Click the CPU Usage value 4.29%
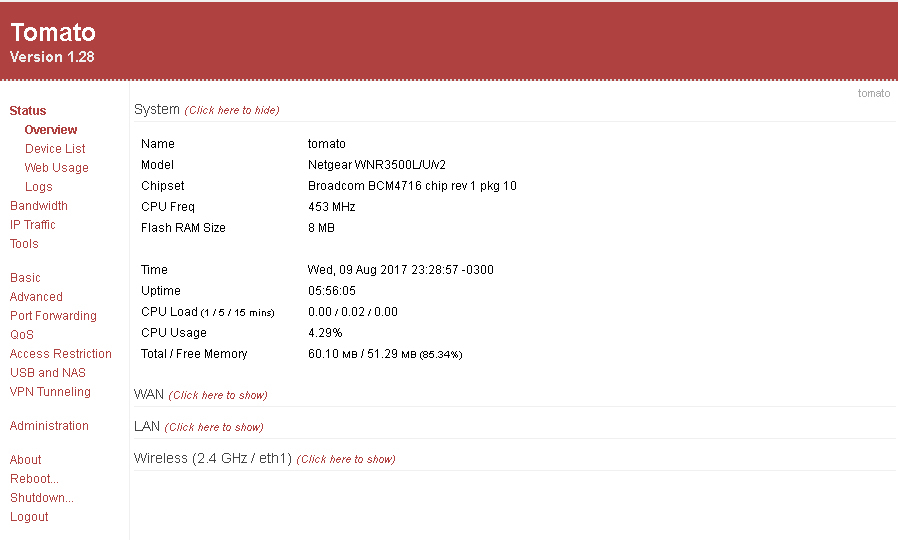The height and width of the screenshot is (540, 898). coord(325,333)
